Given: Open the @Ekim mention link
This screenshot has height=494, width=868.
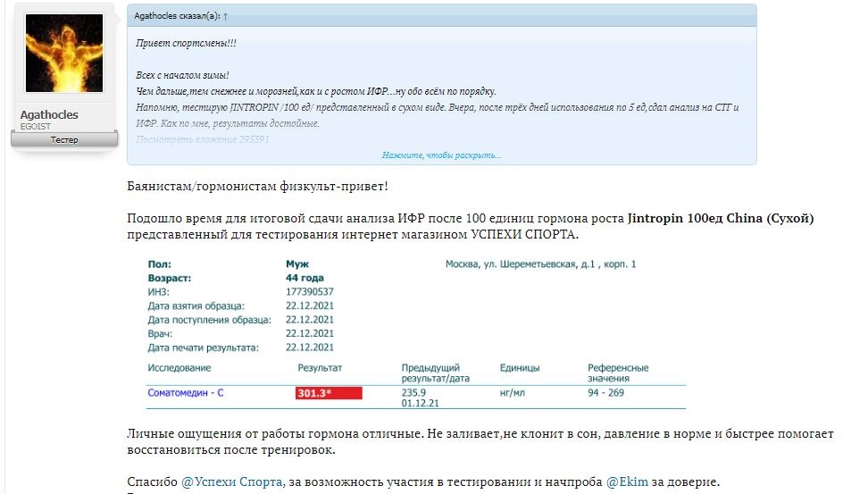Looking at the screenshot, I should 627,481.
